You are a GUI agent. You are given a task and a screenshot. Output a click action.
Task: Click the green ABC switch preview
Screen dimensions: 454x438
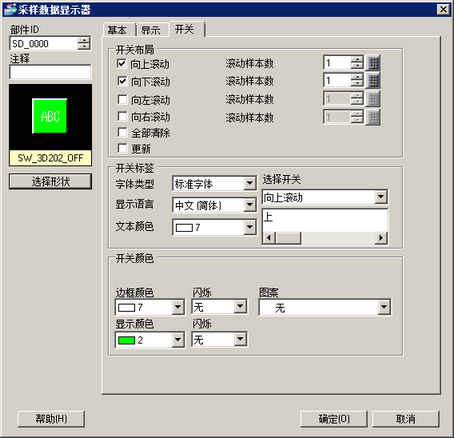click(50, 116)
